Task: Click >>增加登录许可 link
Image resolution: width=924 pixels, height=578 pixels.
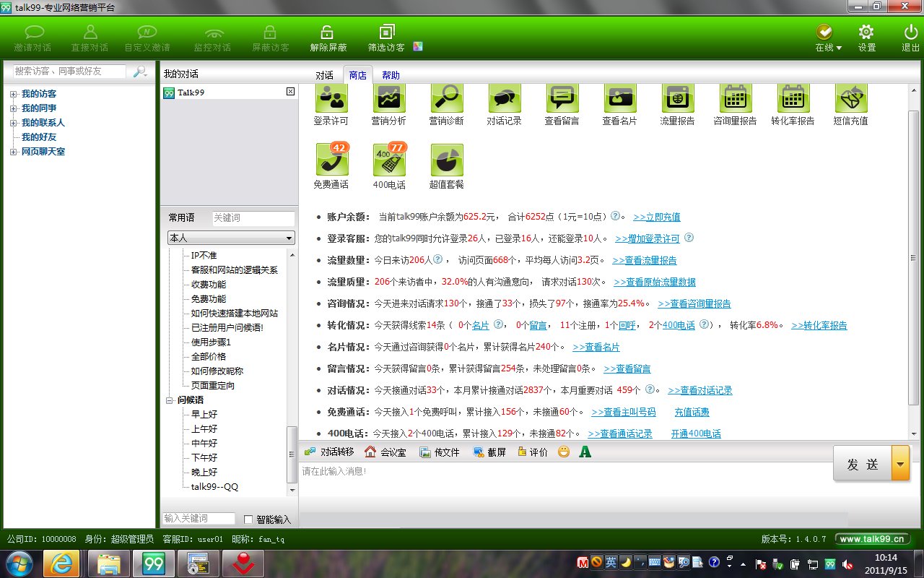Action: [648, 238]
